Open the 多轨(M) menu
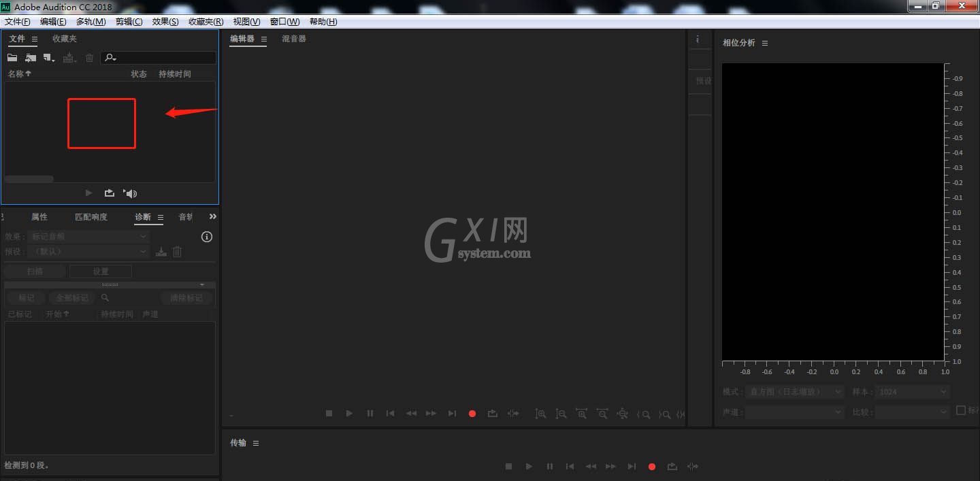The width and height of the screenshot is (980, 481). (x=91, y=22)
